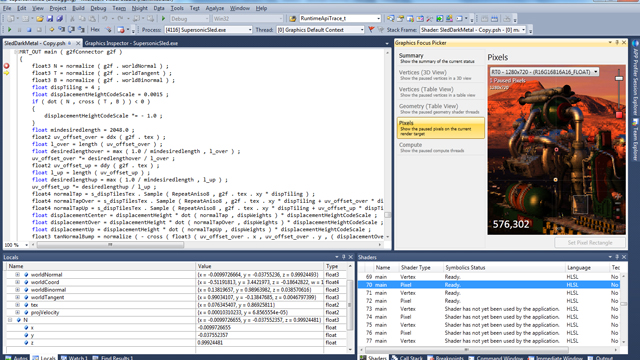Open the Immediate Window tab
The image size is (640, 360).
[x=555, y=358]
